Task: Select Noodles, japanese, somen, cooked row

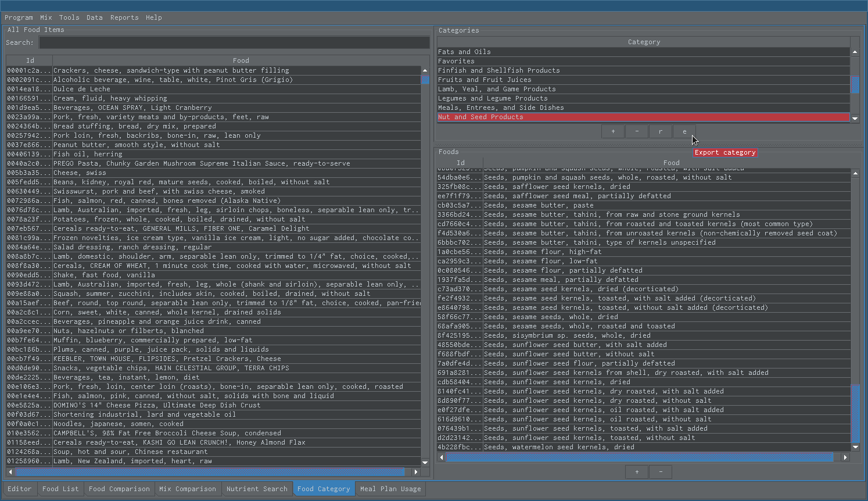Action: (x=213, y=424)
